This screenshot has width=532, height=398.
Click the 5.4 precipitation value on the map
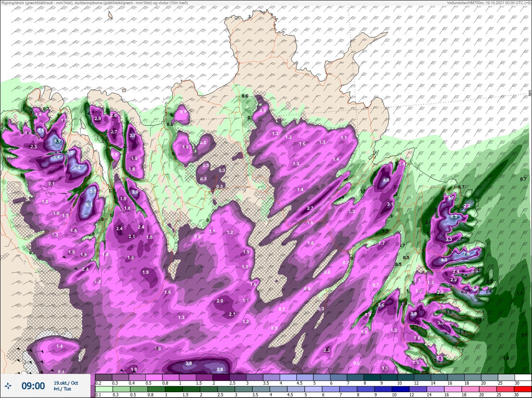tap(76, 167)
